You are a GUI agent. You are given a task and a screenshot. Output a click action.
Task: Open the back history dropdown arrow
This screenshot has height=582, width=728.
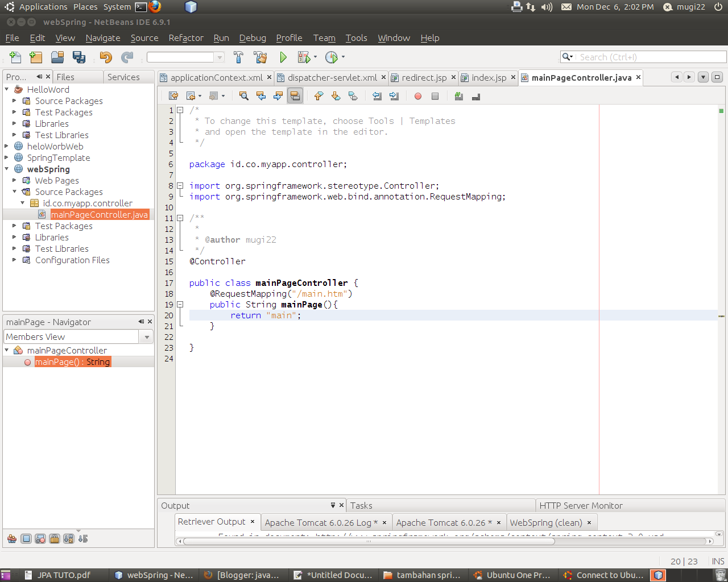pos(200,96)
